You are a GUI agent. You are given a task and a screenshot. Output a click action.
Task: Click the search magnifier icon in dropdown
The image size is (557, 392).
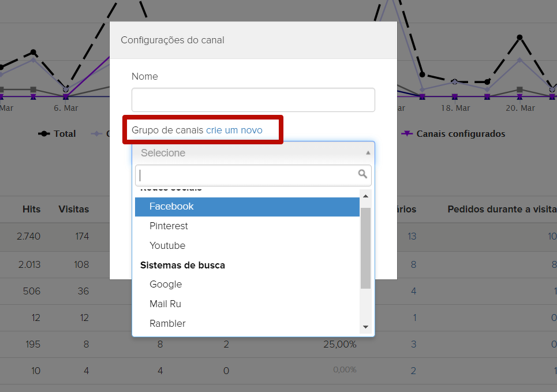(362, 174)
